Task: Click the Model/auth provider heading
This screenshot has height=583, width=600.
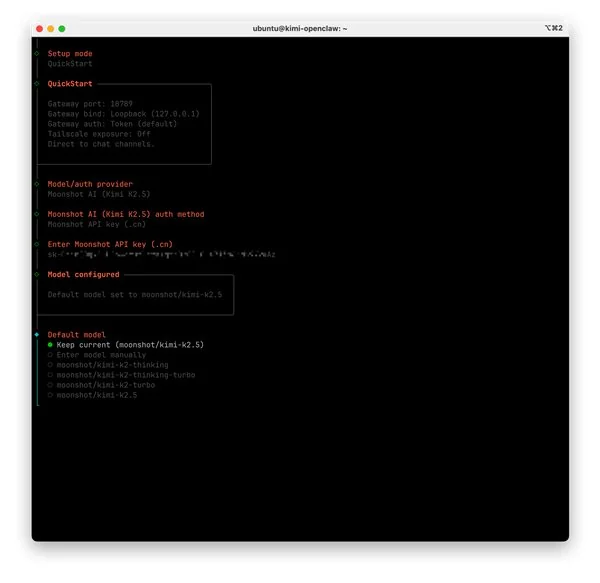Action: click(90, 184)
